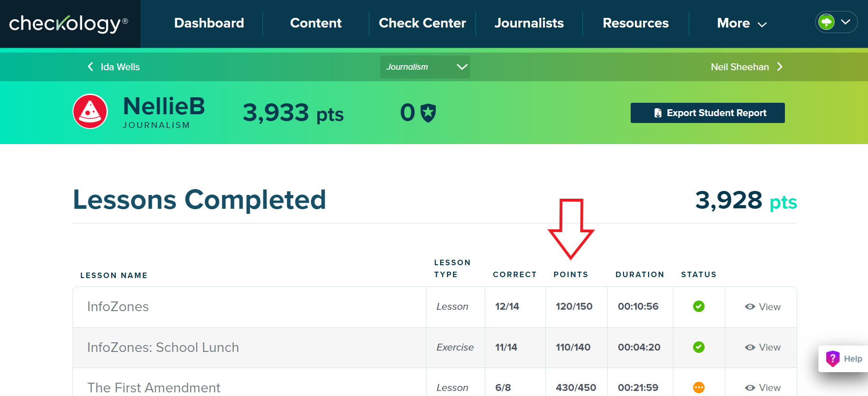Click the shield badge icon
Viewport: 868px width, 396px height.
click(428, 113)
